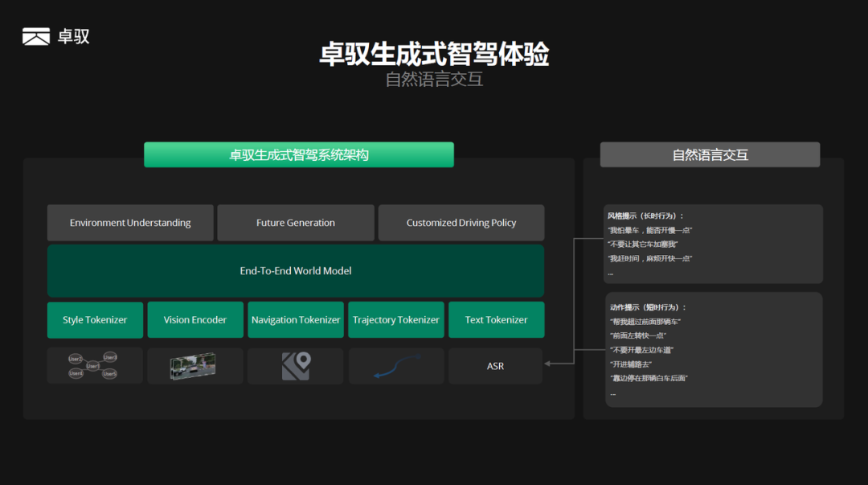Select the Style Tokenizer block
Image resolution: width=868 pixels, height=485 pixels.
point(95,320)
